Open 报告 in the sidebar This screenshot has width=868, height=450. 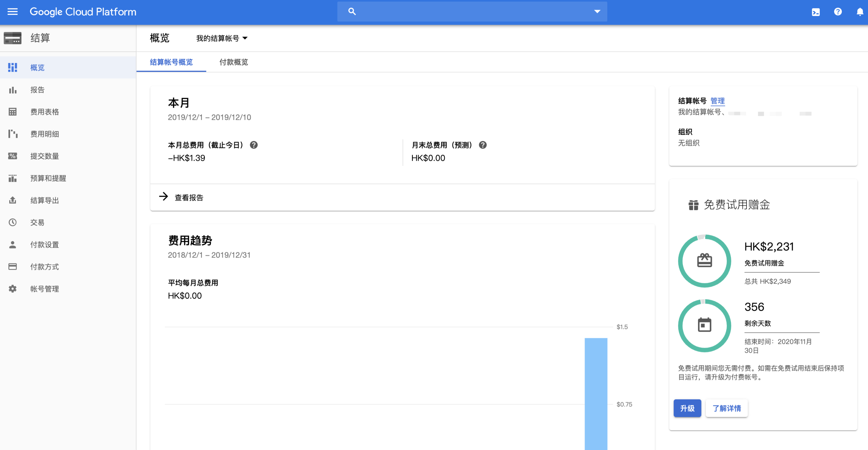pos(68,89)
